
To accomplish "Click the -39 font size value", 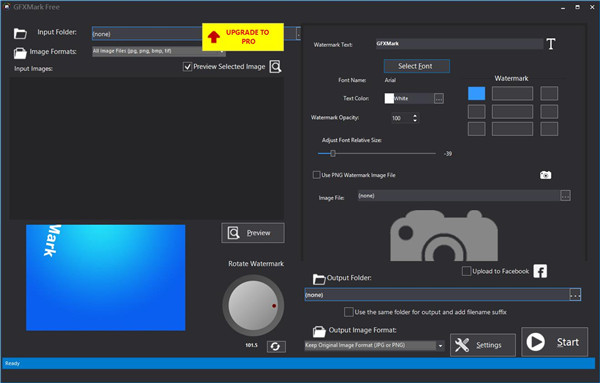I will (448, 154).
